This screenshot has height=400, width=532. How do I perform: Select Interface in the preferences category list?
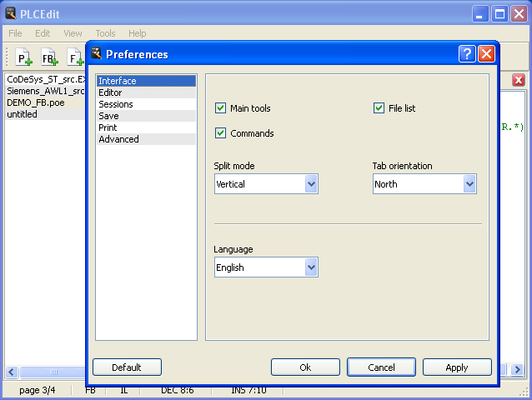[146, 81]
